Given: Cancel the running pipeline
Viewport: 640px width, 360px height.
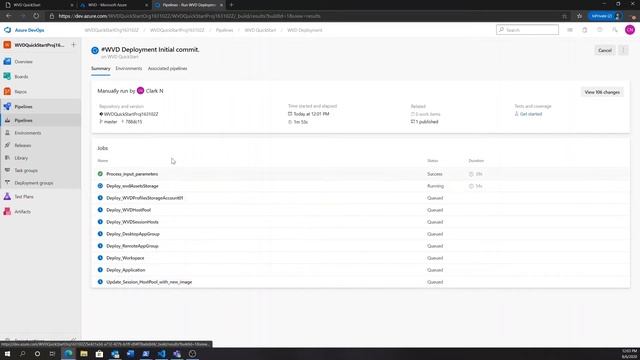Looking at the screenshot, I should click(x=604, y=50).
